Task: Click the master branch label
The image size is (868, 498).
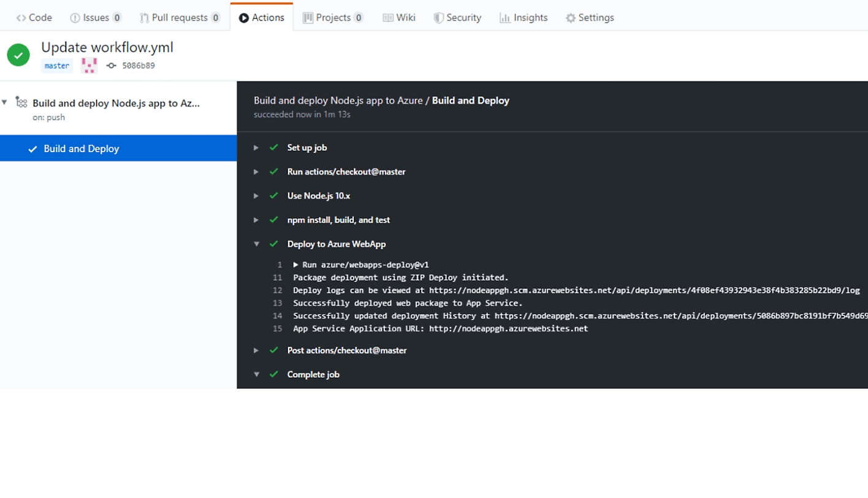Action: 56,66
